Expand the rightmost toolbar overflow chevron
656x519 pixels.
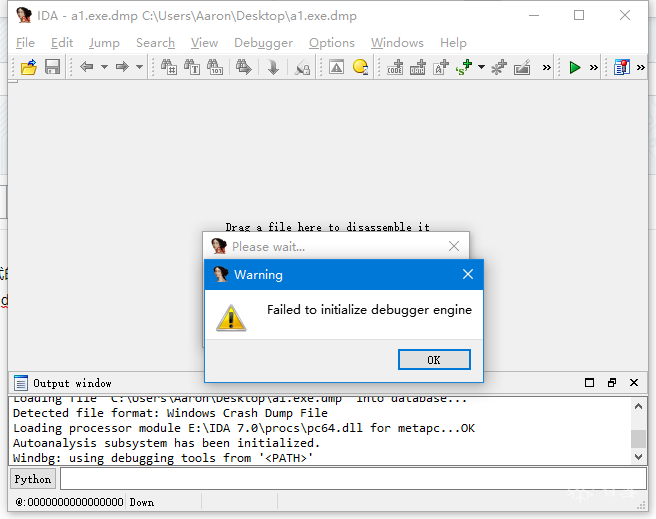click(641, 67)
